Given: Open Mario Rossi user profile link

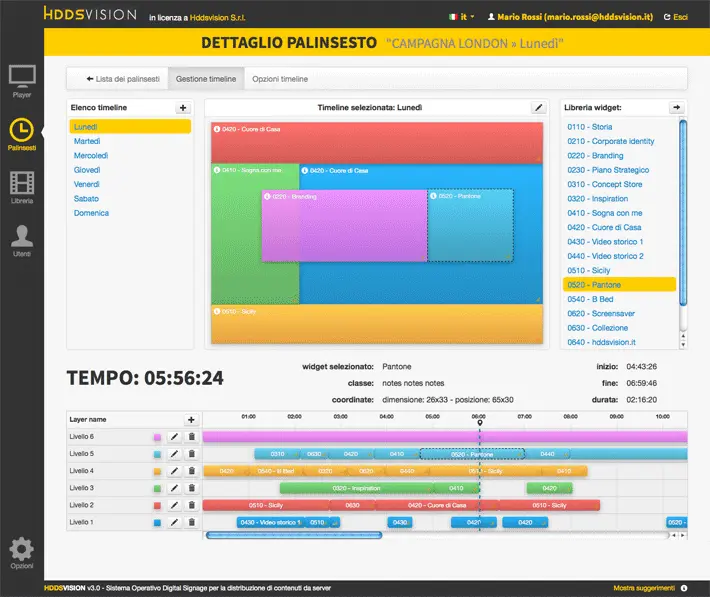Looking at the screenshot, I should 571,17.
